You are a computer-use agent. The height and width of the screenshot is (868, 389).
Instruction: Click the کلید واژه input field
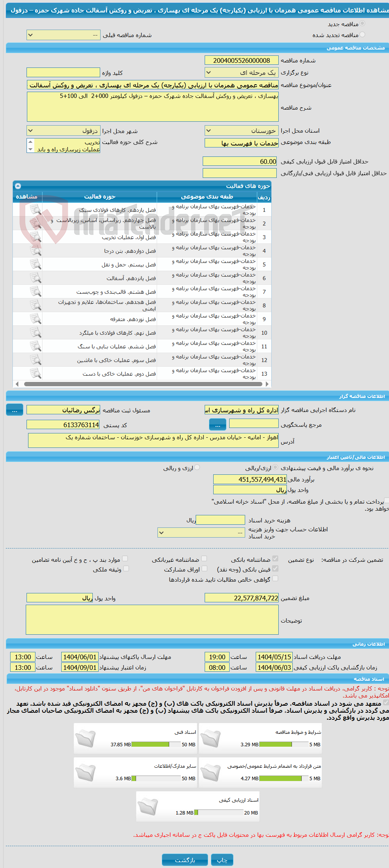pos(63,73)
